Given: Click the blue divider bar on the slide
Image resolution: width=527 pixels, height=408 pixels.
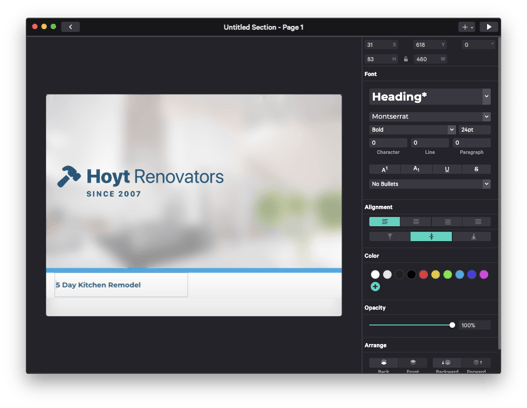Looking at the screenshot, I should (194, 270).
